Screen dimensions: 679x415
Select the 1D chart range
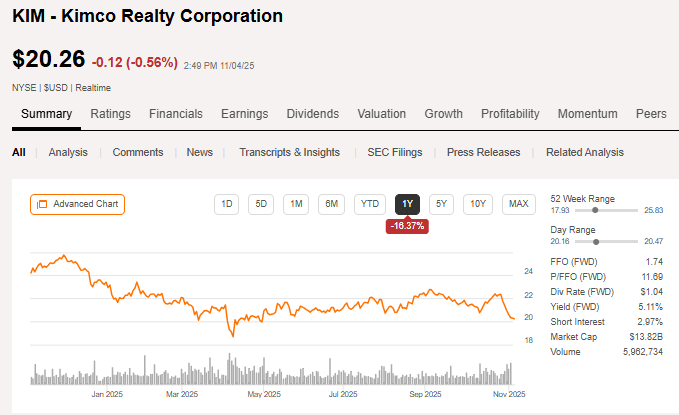click(x=227, y=204)
